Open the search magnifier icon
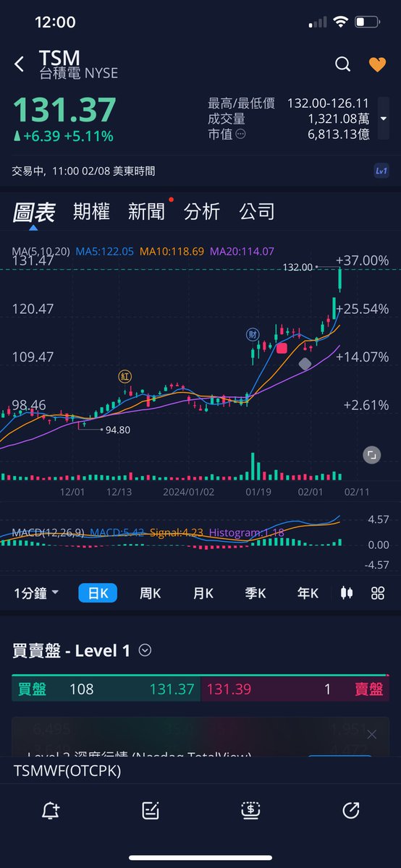 pos(343,64)
